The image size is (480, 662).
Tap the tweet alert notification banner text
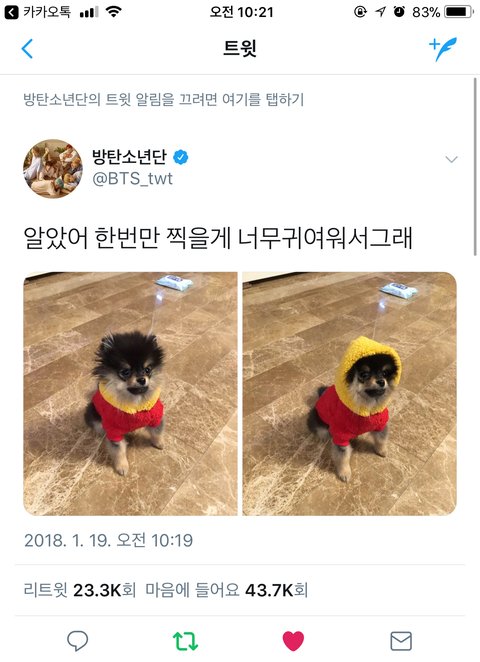click(x=163, y=100)
